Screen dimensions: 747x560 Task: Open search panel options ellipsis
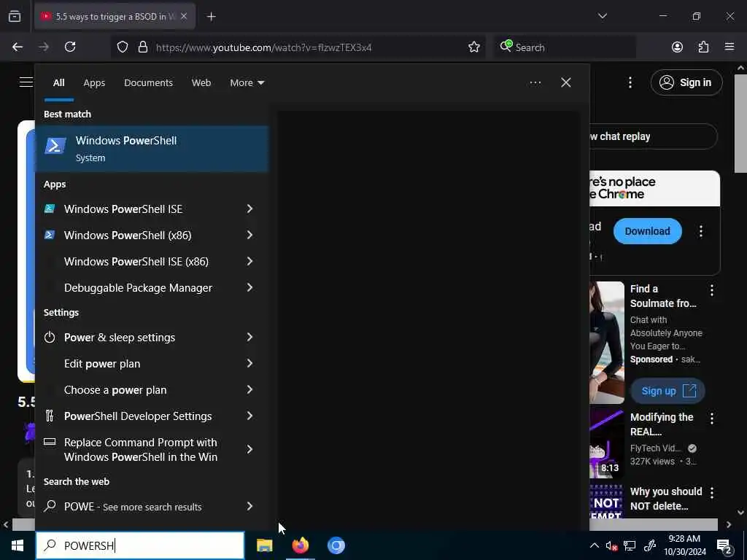pos(535,82)
